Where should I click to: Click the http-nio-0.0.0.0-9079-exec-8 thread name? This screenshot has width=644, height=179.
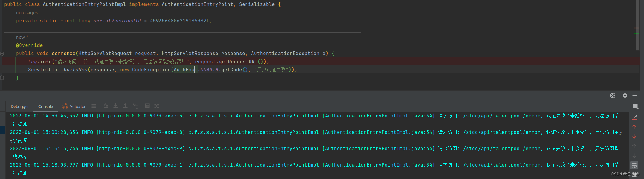tap(140, 132)
